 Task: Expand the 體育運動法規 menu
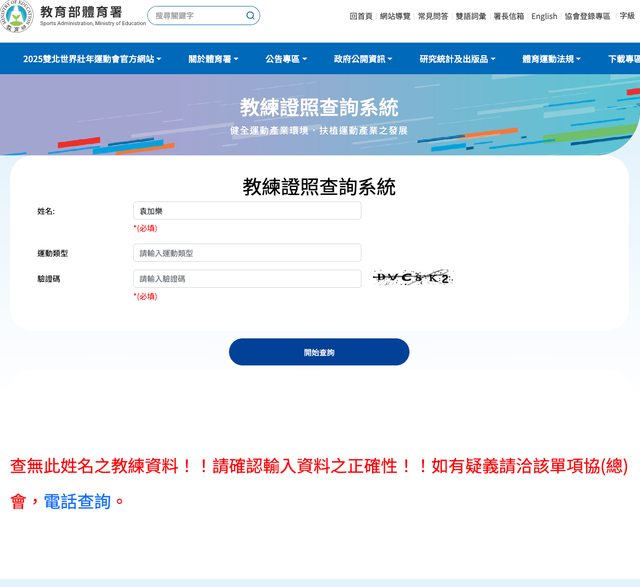coord(551,59)
